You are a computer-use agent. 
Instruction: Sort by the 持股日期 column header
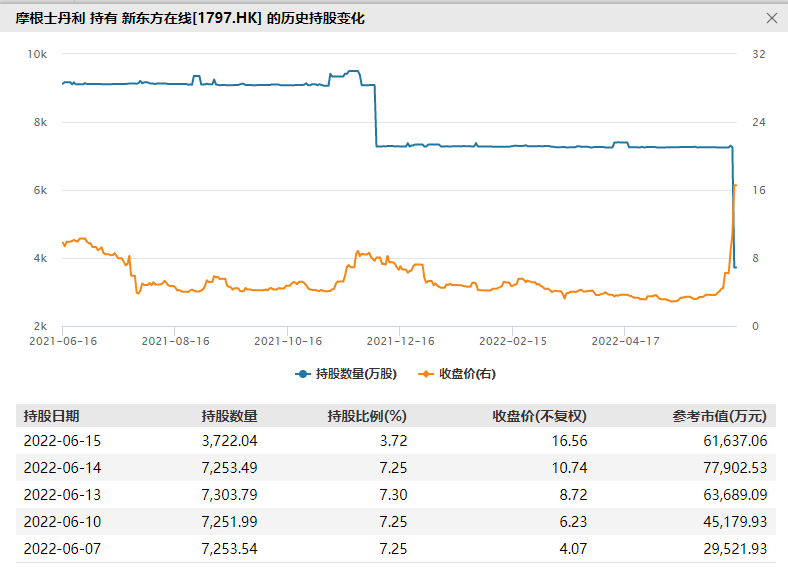51,416
